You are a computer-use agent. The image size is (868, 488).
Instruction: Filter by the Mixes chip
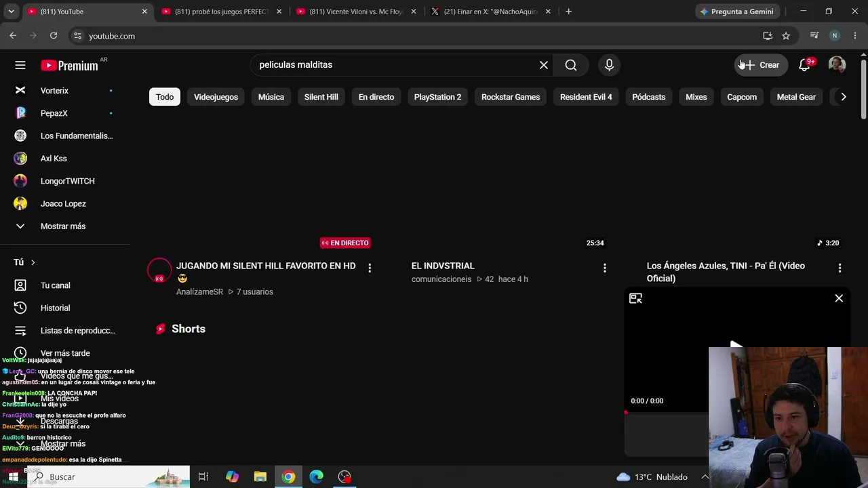click(696, 97)
